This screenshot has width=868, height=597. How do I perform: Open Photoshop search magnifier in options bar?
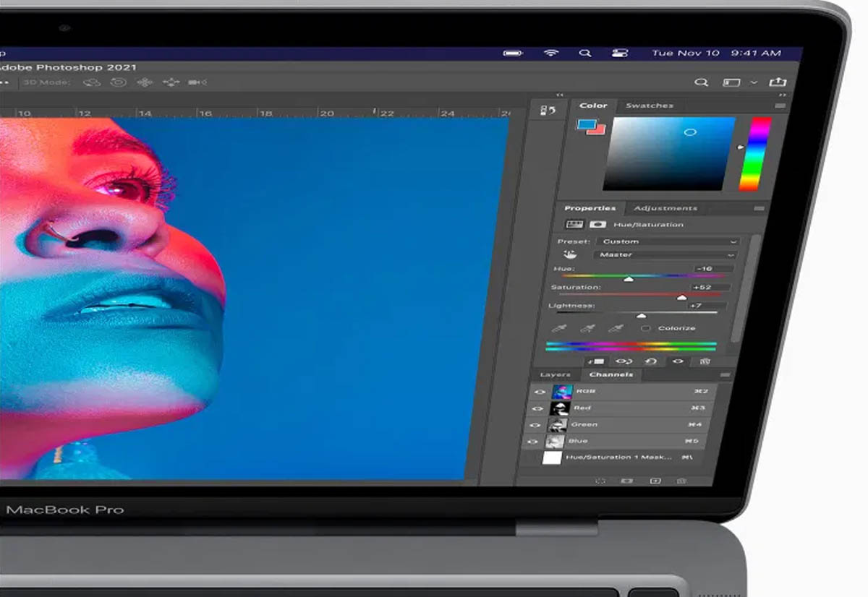701,82
